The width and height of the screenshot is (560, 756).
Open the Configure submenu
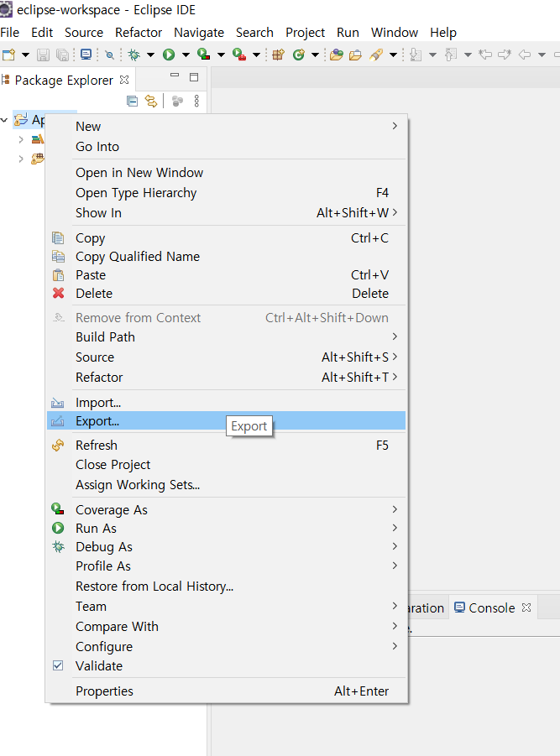(226, 647)
